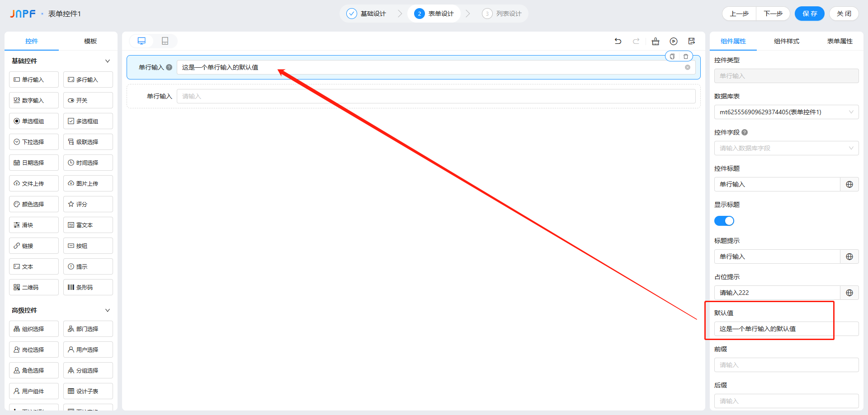Image resolution: width=868 pixels, height=415 pixels.
Task: Add a 单选框组 radio group control
Action: [34, 121]
